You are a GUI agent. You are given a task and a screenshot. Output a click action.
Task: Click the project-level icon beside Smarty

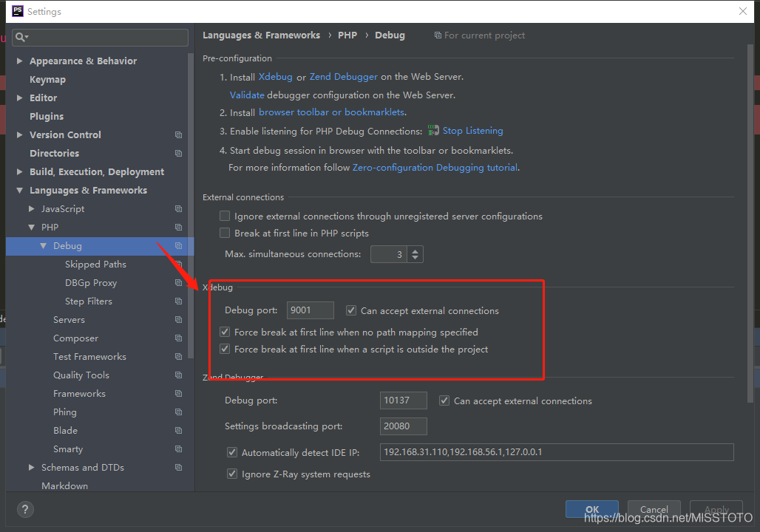click(178, 449)
